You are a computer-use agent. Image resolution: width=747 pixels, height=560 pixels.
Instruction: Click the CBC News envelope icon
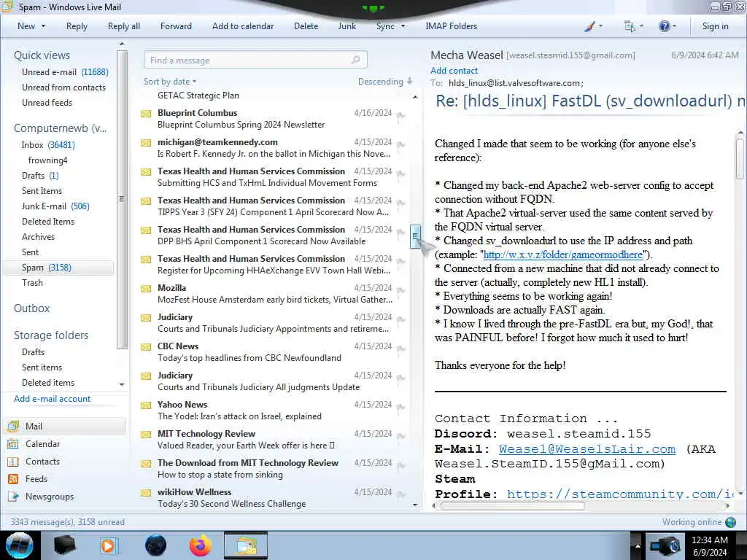pos(146,347)
